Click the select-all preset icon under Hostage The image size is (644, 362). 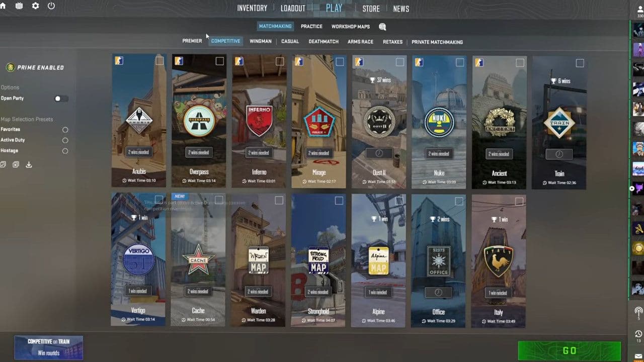coord(3,164)
